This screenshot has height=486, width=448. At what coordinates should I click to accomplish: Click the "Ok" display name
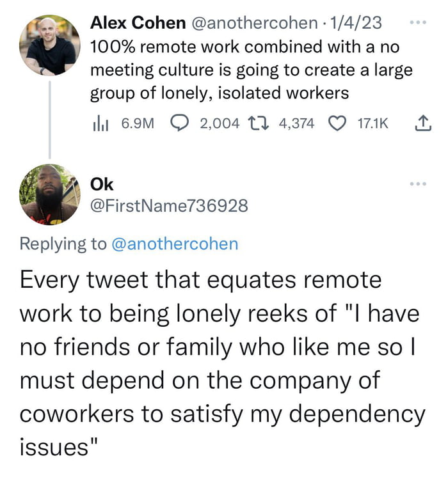click(102, 184)
